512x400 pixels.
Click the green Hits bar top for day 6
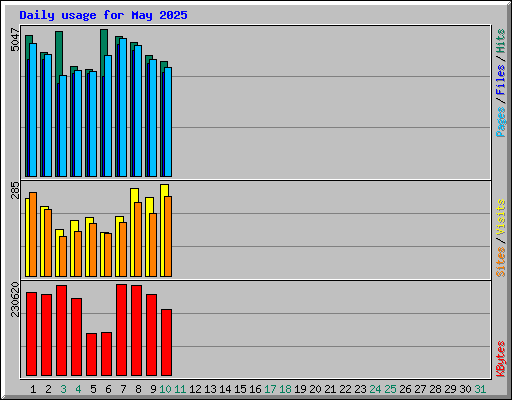(x=104, y=42)
